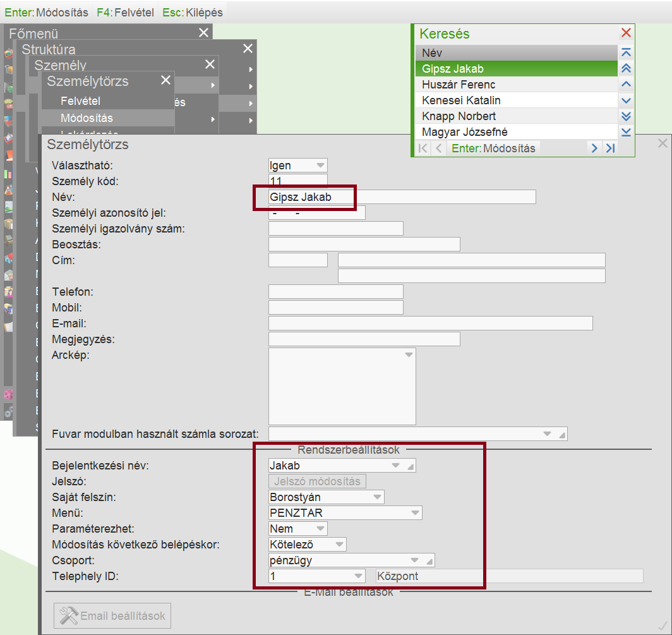
Task: Close the Személytörzs menu popup
Action: pyautogui.click(x=165, y=80)
